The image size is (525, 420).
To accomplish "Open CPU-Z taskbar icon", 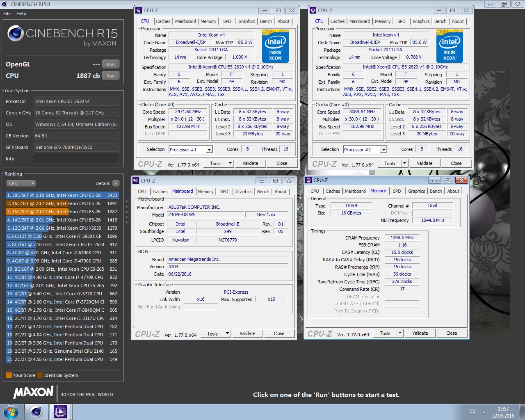I will 60,412.
